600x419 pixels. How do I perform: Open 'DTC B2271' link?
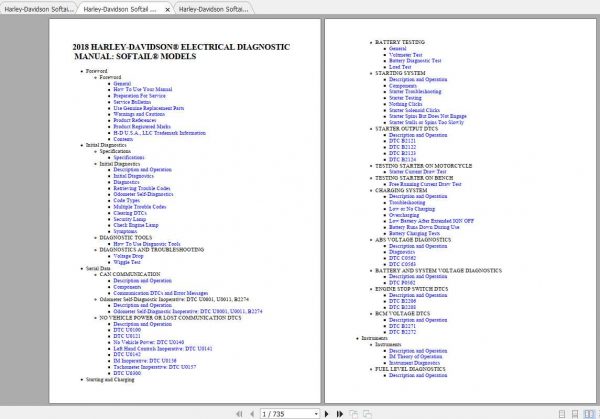tap(403, 326)
